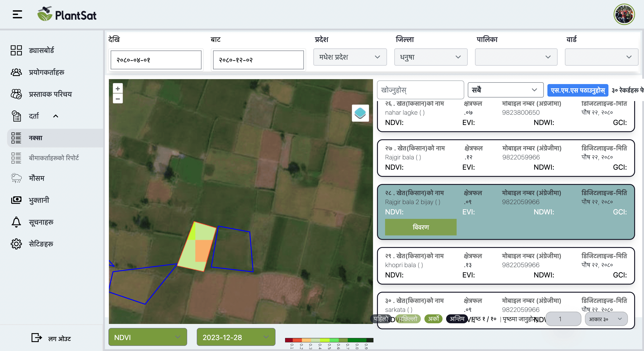
Task: Open the जिल्ला धनुषा dropdown
Action: (x=430, y=57)
